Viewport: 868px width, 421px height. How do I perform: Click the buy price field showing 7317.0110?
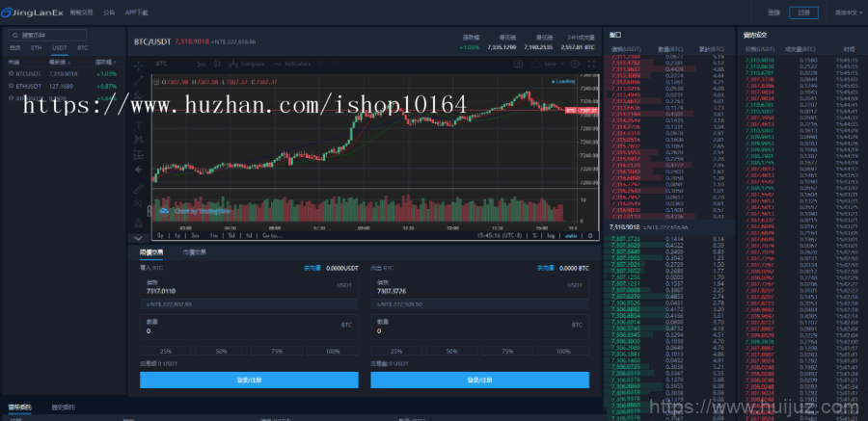point(249,286)
